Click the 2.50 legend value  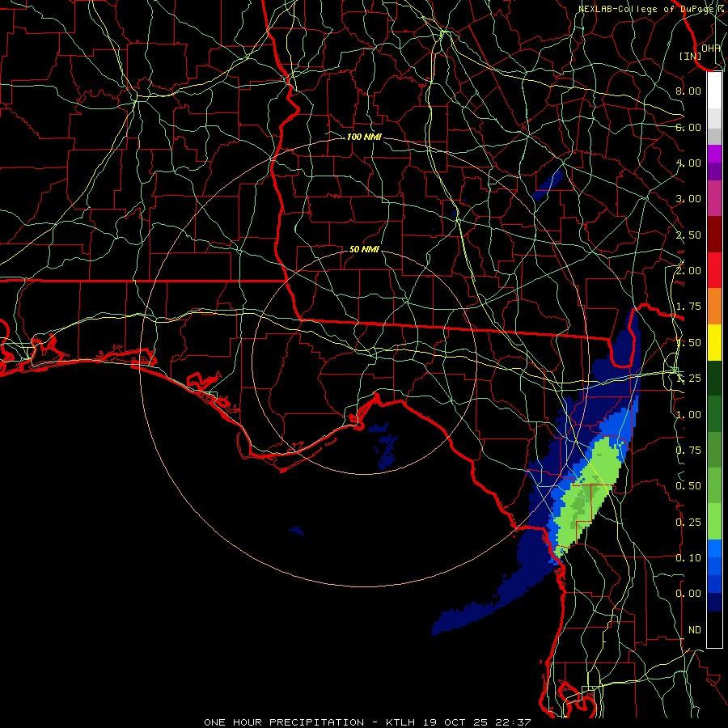[x=688, y=235]
